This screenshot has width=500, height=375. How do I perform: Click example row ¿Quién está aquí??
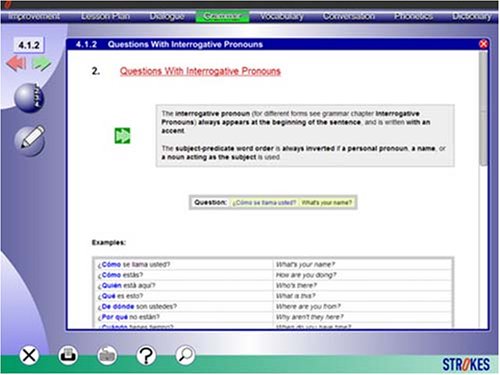126,285
